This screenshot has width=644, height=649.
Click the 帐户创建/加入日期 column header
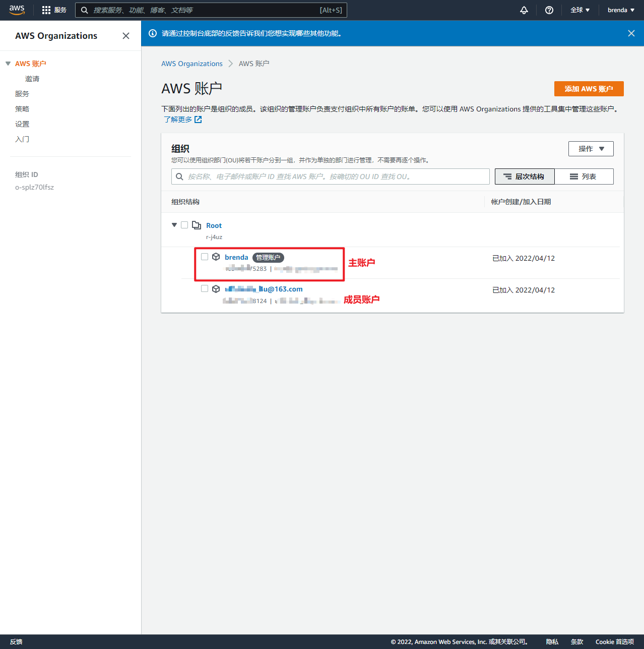coord(521,202)
